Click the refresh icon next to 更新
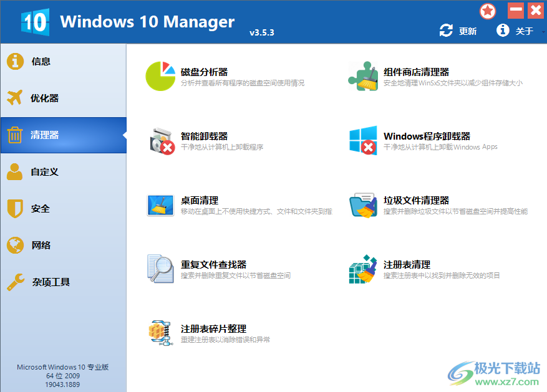The width and height of the screenshot is (547, 392). [445, 29]
